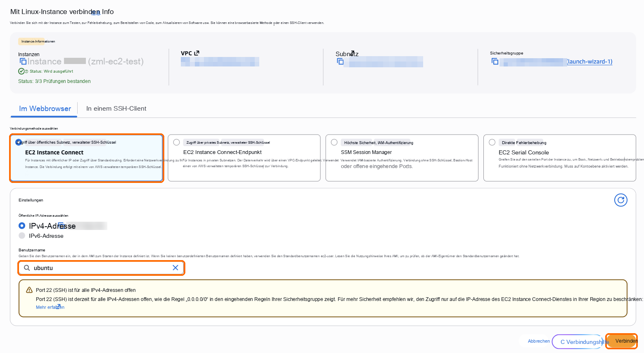Screen dimensions: 644x353
Task: Select the IPv4-Adresse radio button
Action: click(x=22, y=226)
